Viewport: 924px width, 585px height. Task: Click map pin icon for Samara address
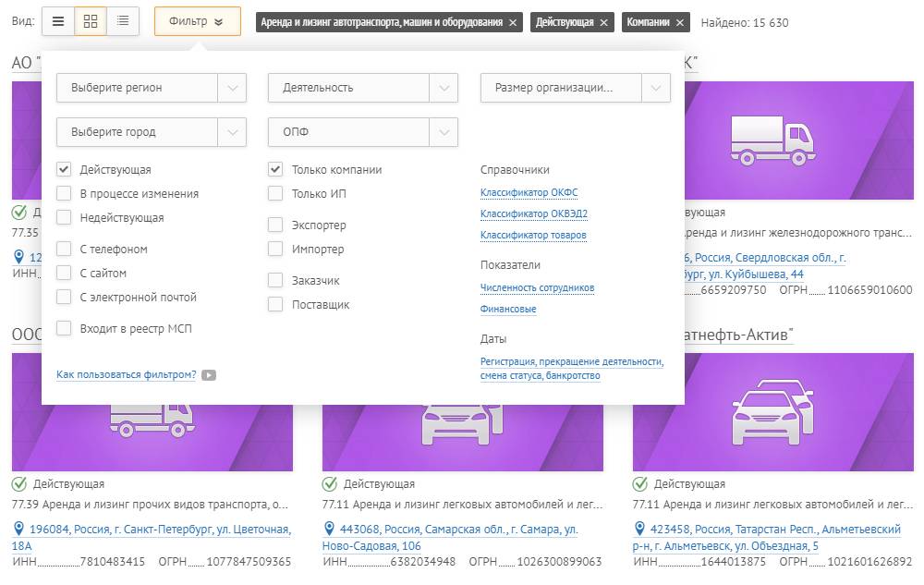point(330,529)
